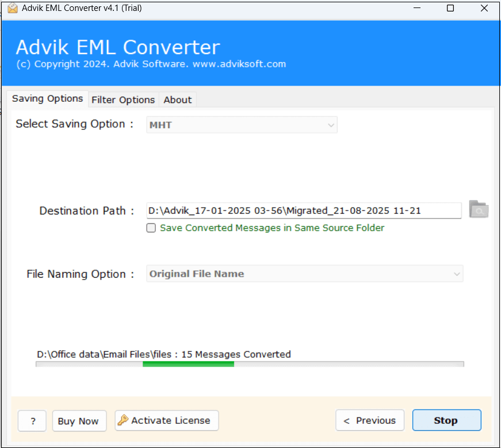Minimize the Advik EML Converter window
The image size is (501, 448).
[x=416, y=8]
